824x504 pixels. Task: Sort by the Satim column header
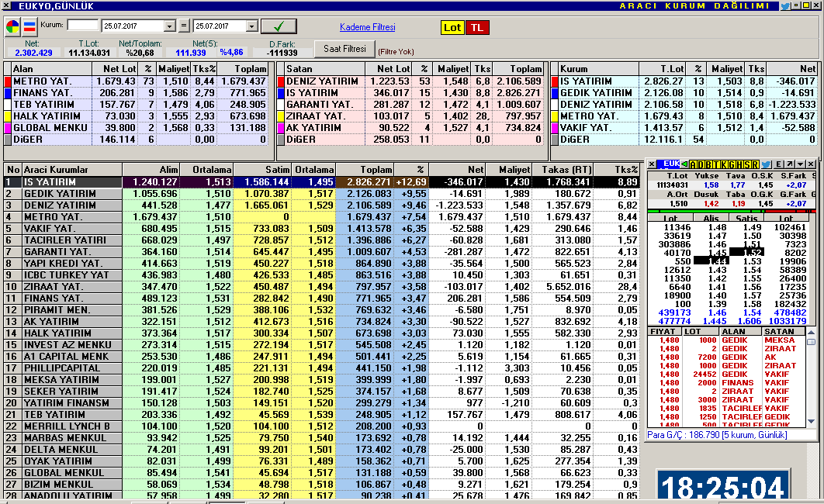click(x=262, y=170)
